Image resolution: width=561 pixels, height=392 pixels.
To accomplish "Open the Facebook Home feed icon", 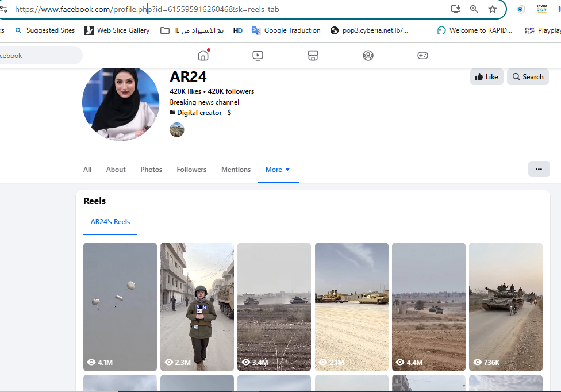I will click(203, 55).
